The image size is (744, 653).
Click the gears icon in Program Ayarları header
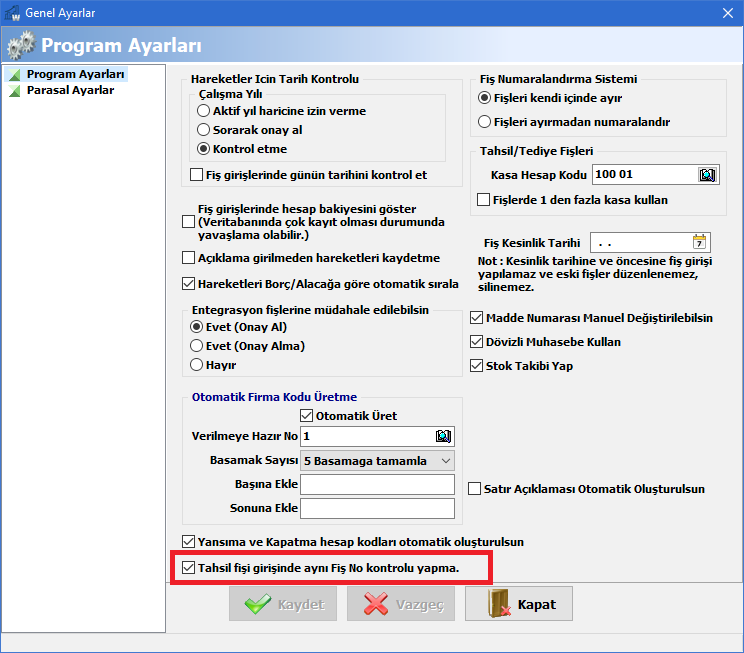tap(20, 45)
